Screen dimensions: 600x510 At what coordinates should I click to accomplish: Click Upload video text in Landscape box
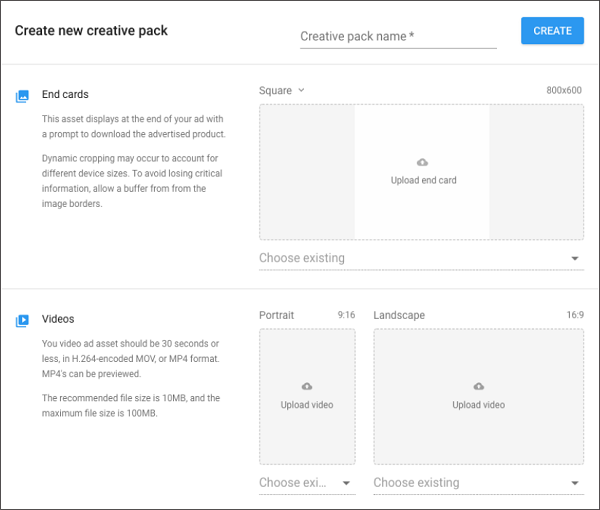click(x=479, y=405)
